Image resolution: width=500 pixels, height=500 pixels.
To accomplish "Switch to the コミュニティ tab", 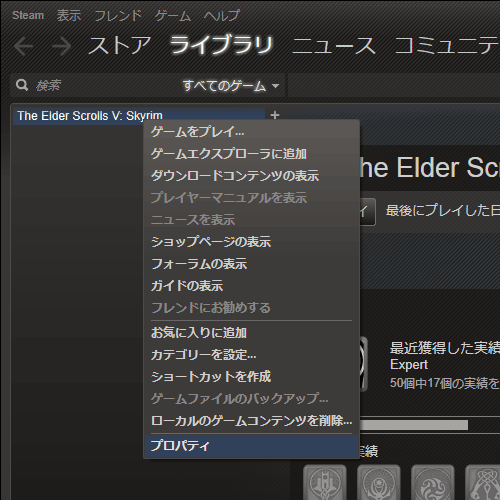I will click(447, 45).
